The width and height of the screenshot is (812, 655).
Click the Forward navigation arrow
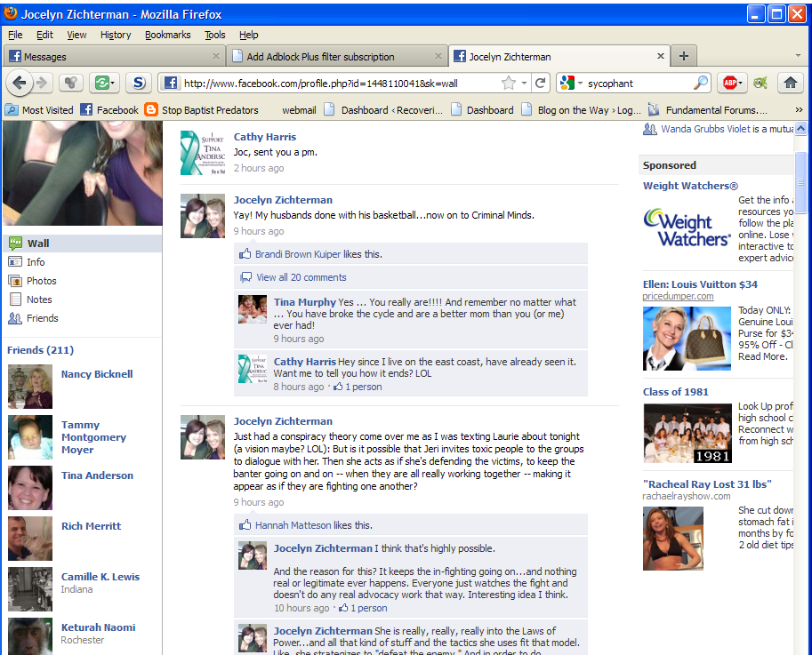pos(43,83)
